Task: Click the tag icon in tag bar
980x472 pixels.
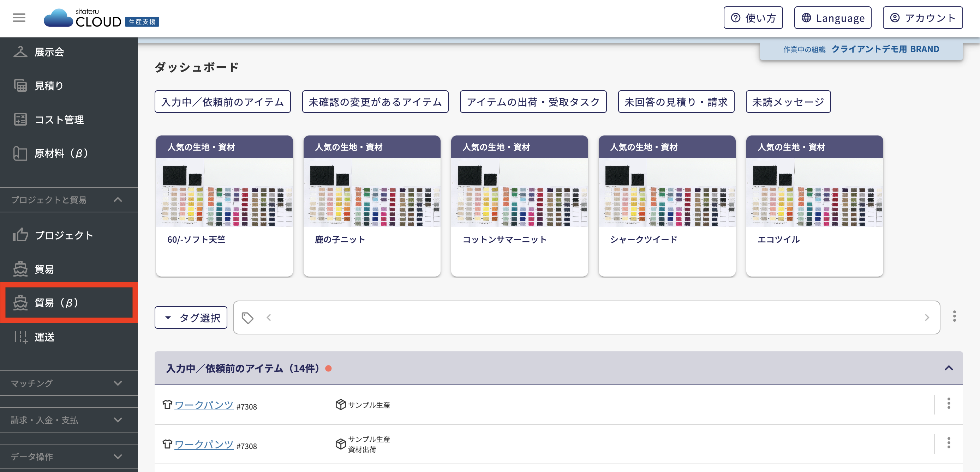Action: coord(248,318)
